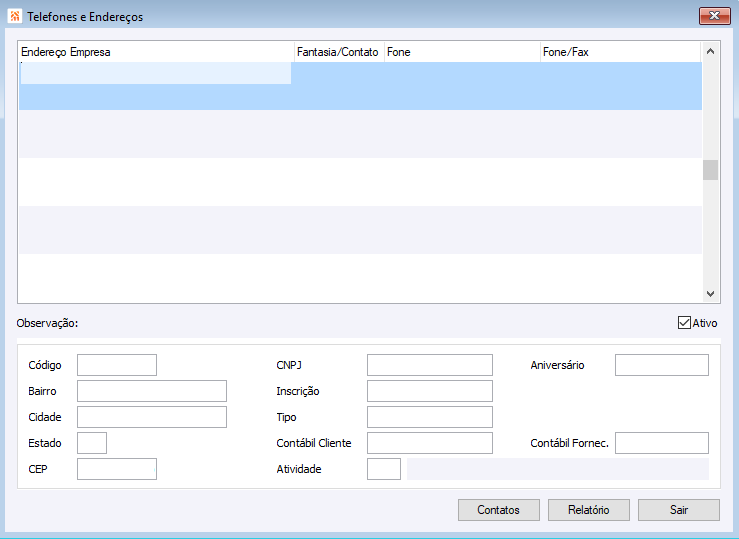Click the Sair button
The image size is (739, 539).
coord(679,510)
